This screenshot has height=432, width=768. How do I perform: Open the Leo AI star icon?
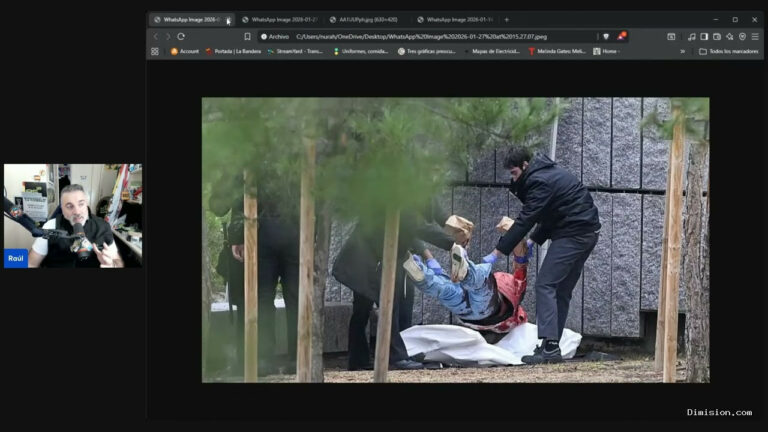point(730,37)
